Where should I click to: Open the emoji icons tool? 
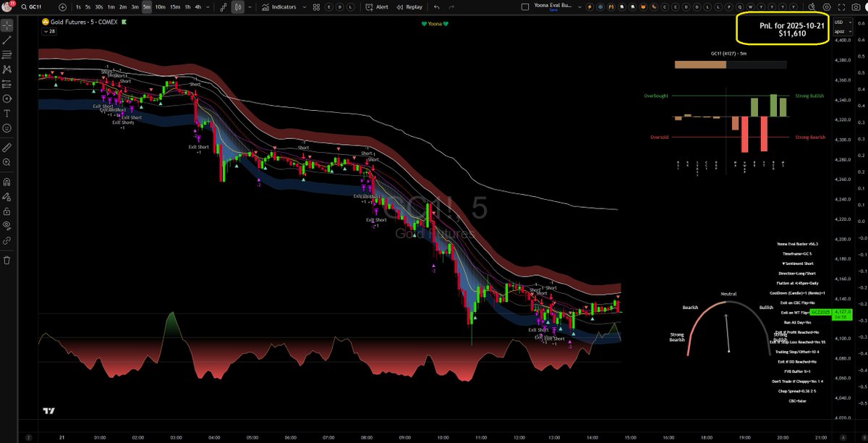7,129
